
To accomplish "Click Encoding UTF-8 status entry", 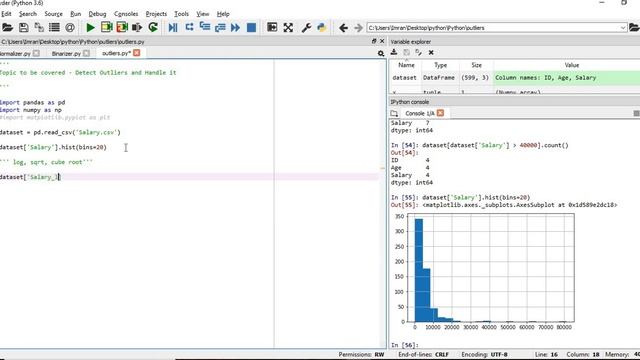I will [484, 354].
